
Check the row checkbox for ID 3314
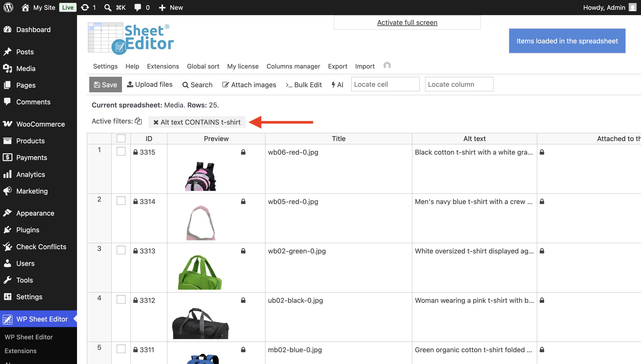(121, 200)
